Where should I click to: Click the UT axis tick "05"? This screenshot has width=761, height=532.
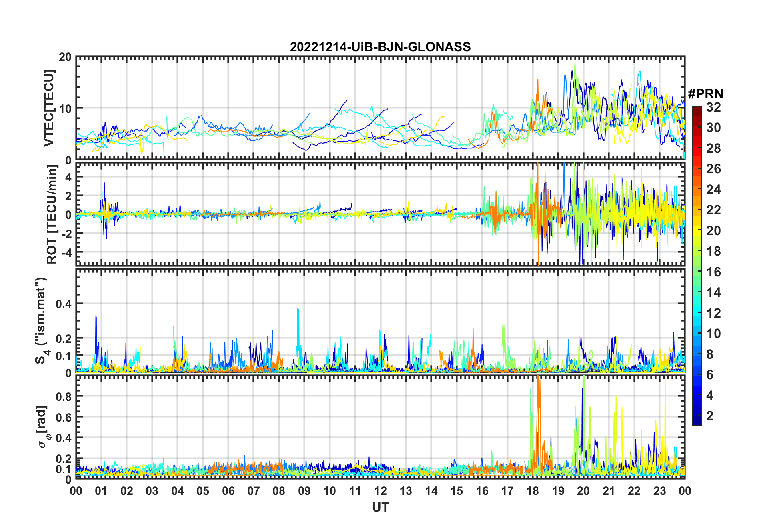click(x=203, y=491)
